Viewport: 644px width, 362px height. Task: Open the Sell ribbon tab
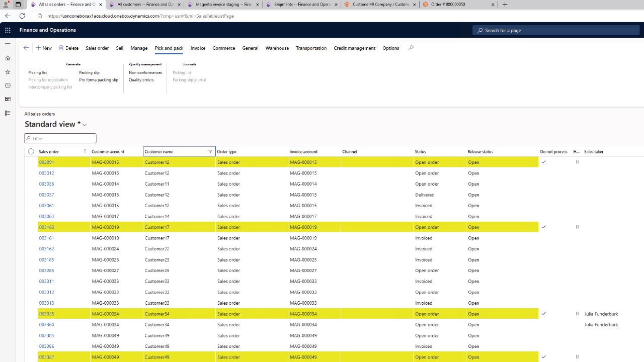pyautogui.click(x=119, y=48)
